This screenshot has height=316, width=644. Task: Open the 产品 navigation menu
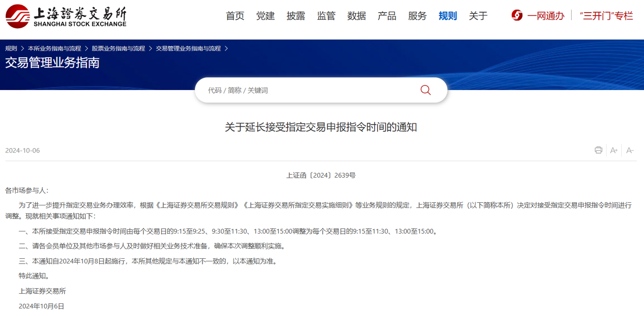tap(387, 16)
